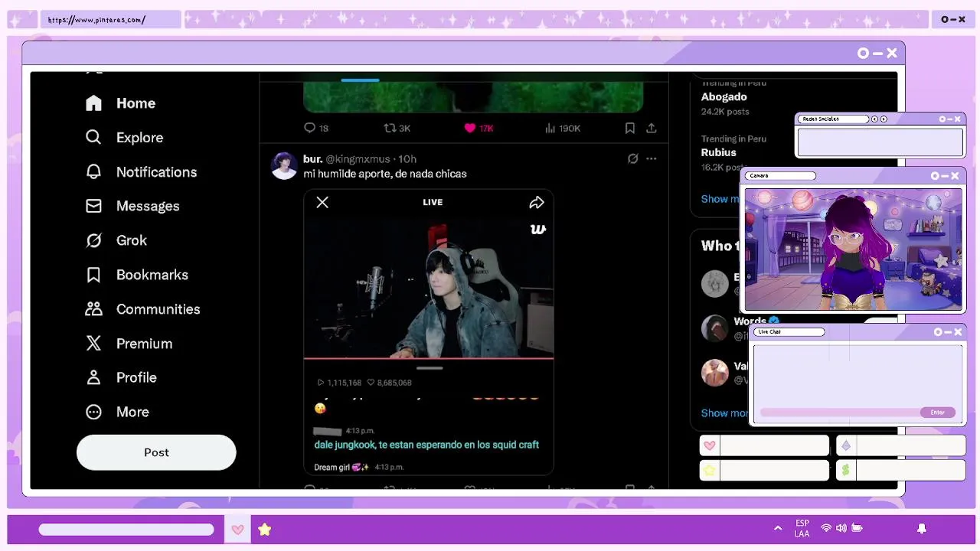
Task: Click the Post button
Action: 156,452
